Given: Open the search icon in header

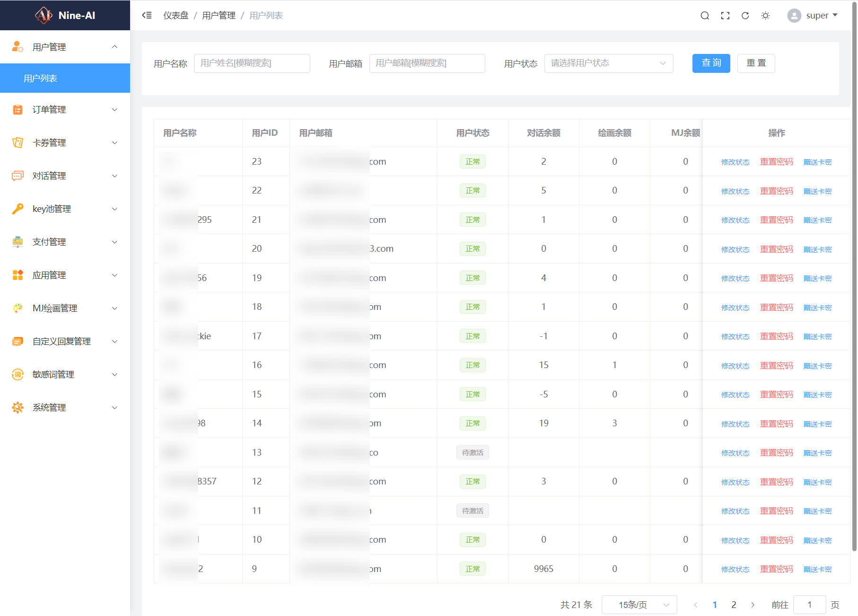Looking at the screenshot, I should coord(705,16).
